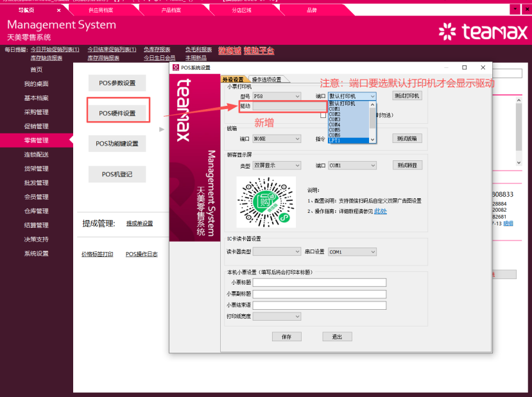Image resolution: width=532 pixels, height=397 pixels.
Task: Click the port list scroll-down arrow
Action: click(373, 140)
